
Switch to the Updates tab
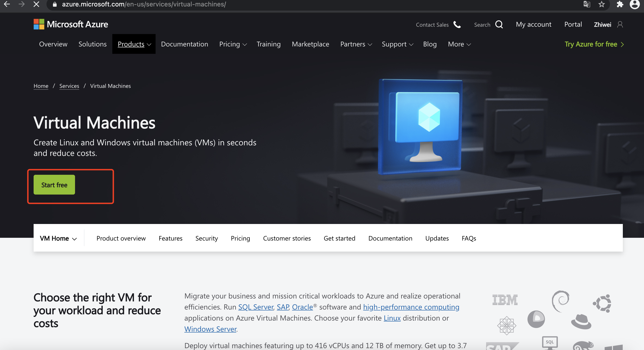point(437,238)
